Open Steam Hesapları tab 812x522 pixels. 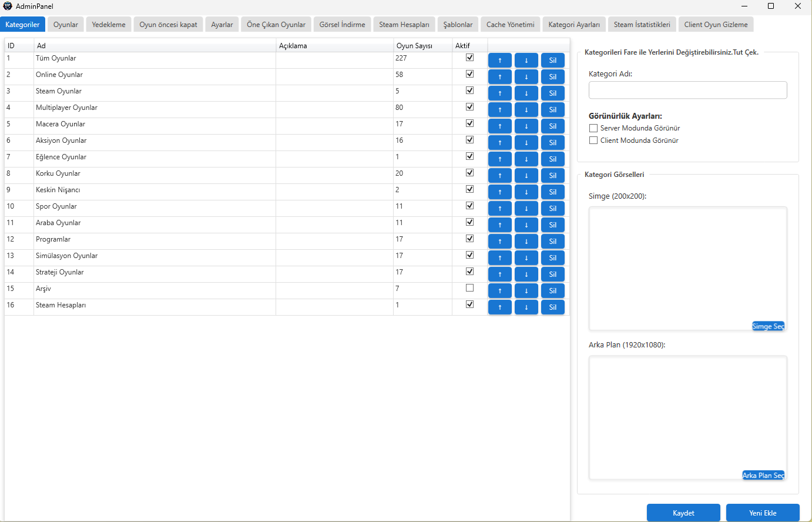(x=404, y=25)
